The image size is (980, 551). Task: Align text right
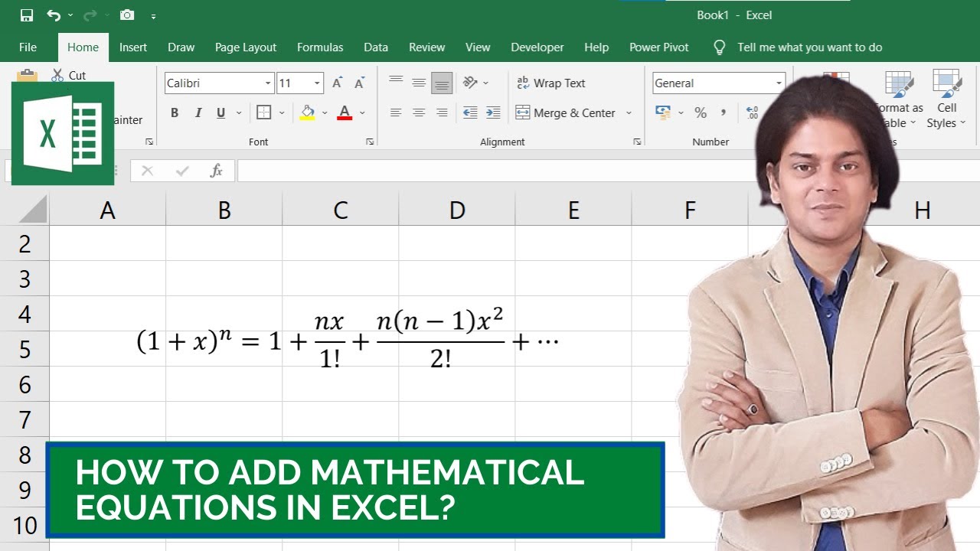pos(442,112)
